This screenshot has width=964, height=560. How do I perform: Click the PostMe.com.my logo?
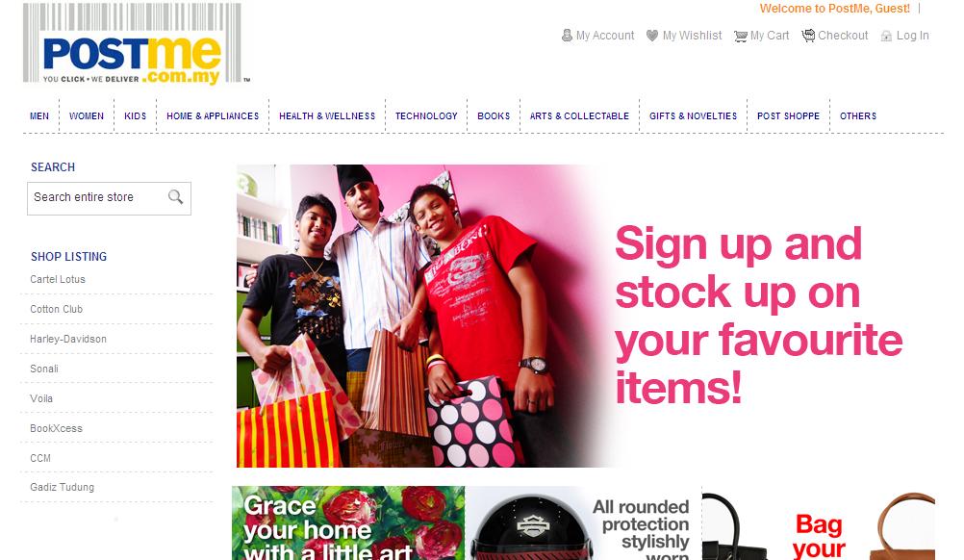click(x=136, y=43)
